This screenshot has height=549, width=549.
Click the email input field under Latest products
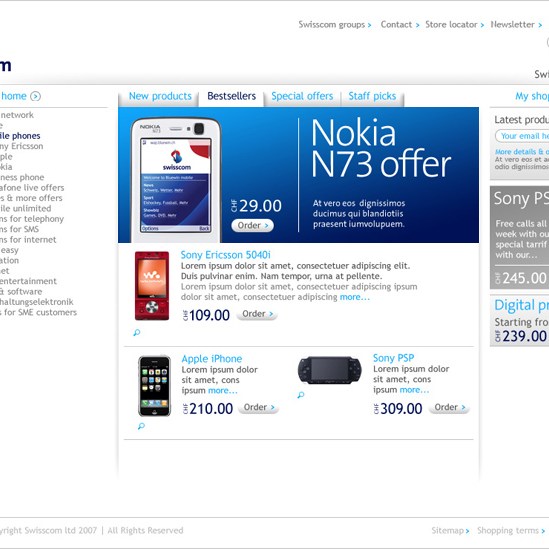tap(522, 136)
